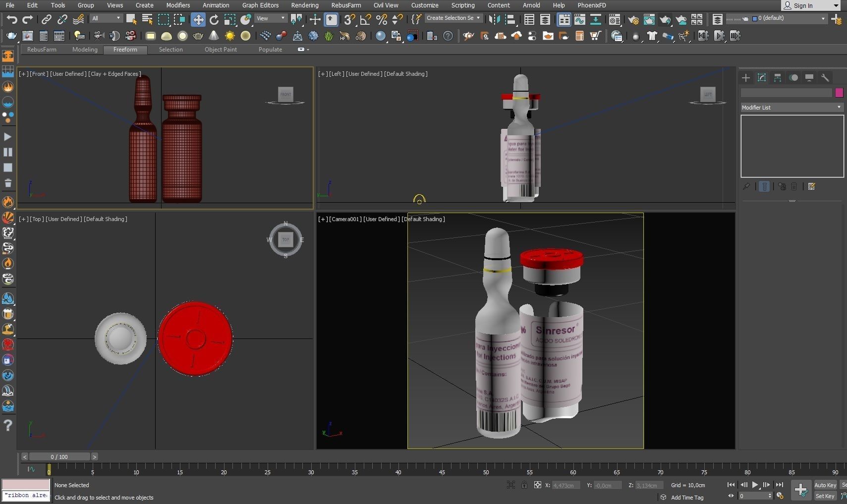Toggle Pin Stack in modifier panel
The height and width of the screenshot is (504, 847).
(746, 187)
